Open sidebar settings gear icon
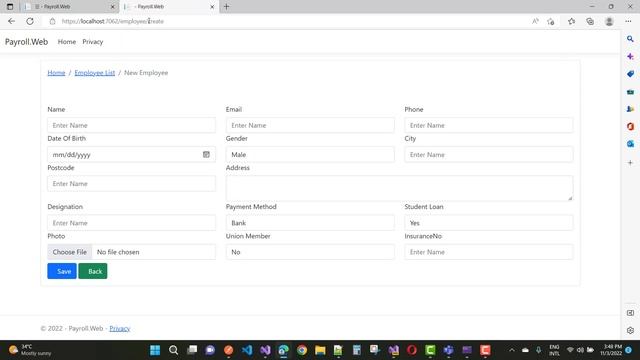This screenshot has height=360, width=640. 630,330
